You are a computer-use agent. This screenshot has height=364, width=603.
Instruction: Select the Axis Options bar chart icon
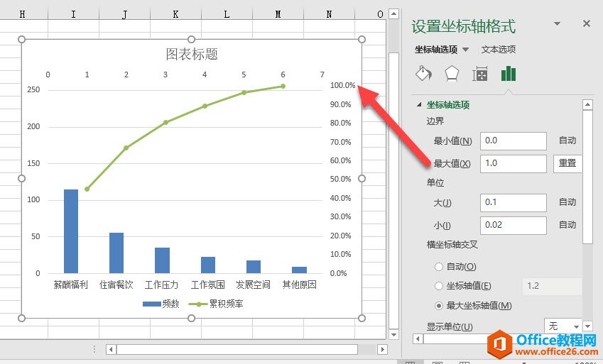(x=509, y=74)
